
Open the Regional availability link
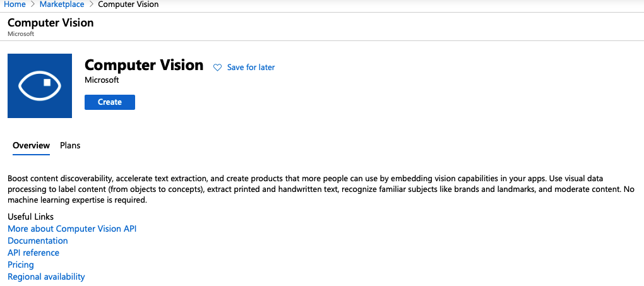pyautogui.click(x=46, y=277)
